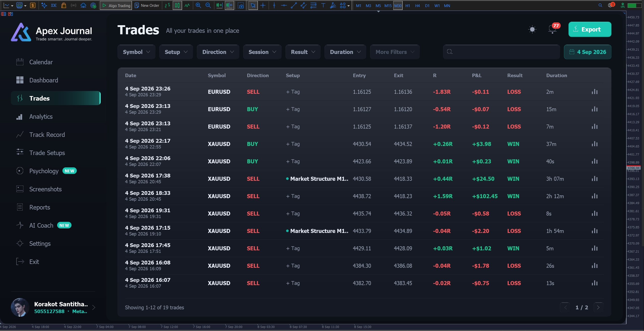Go to Analytics in sidebar

tap(41, 116)
